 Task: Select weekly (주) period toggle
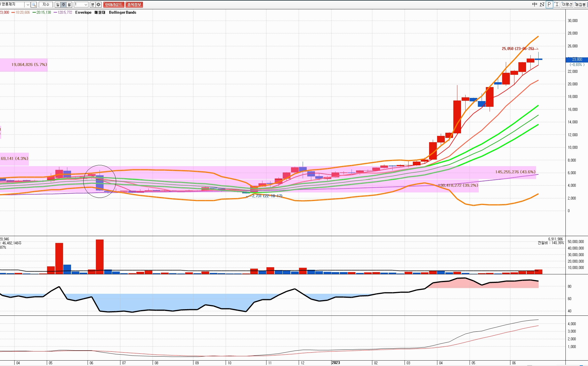pos(64,5)
